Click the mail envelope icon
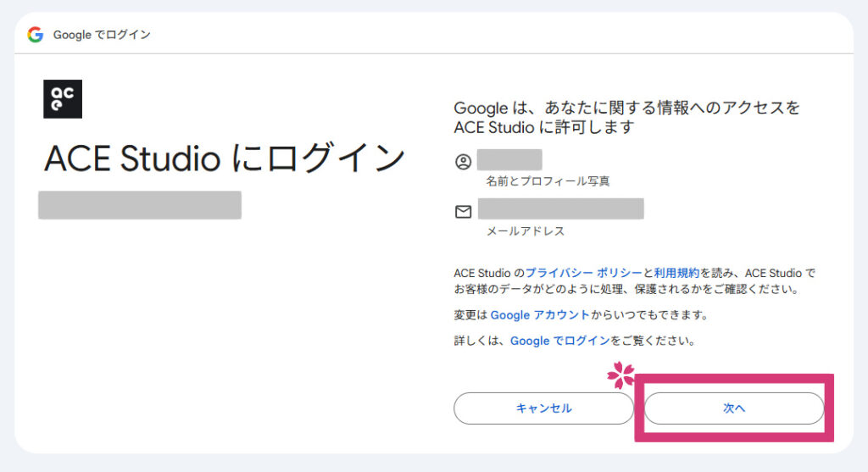Screen dimensions: 868x472 pyautogui.click(x=463, y=211)
